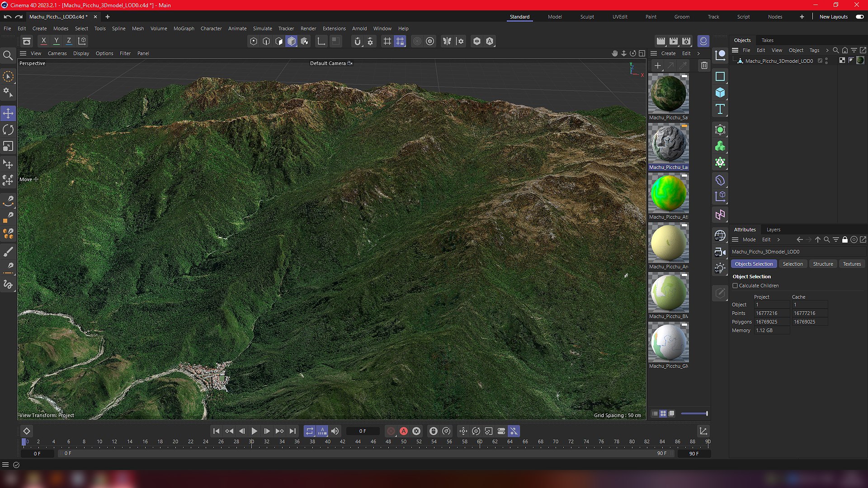The image size is (868, 488).
Task: Click the Textures button in Attributes
Action: click(852, 264)
